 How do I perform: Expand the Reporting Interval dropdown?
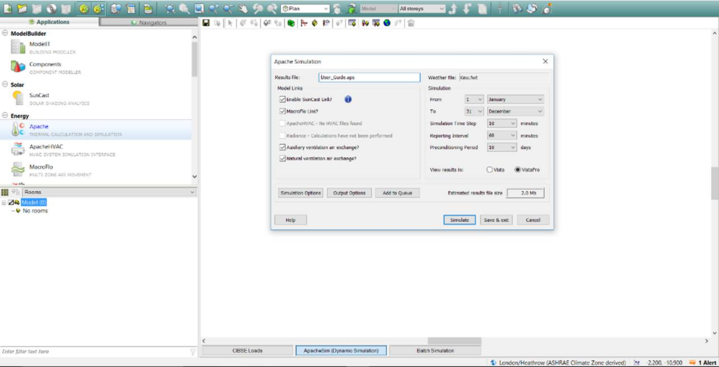click(x=502, y=136)
